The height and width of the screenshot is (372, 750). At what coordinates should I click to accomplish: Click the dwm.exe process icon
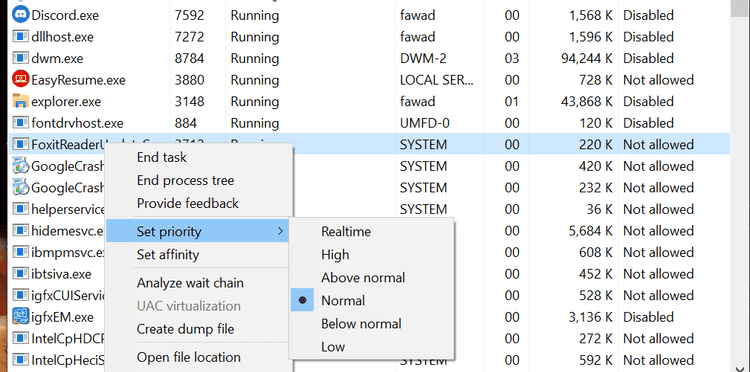click(x=20, y=58)
